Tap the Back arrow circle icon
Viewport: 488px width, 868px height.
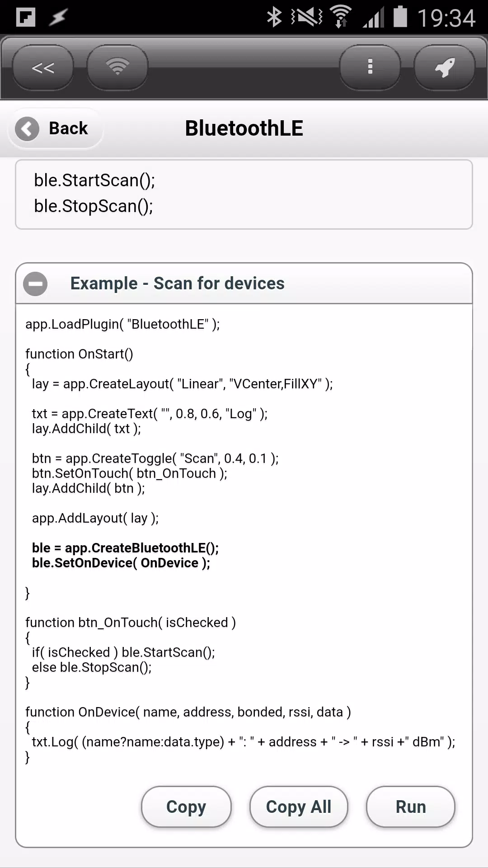click(x=27, y=129)
